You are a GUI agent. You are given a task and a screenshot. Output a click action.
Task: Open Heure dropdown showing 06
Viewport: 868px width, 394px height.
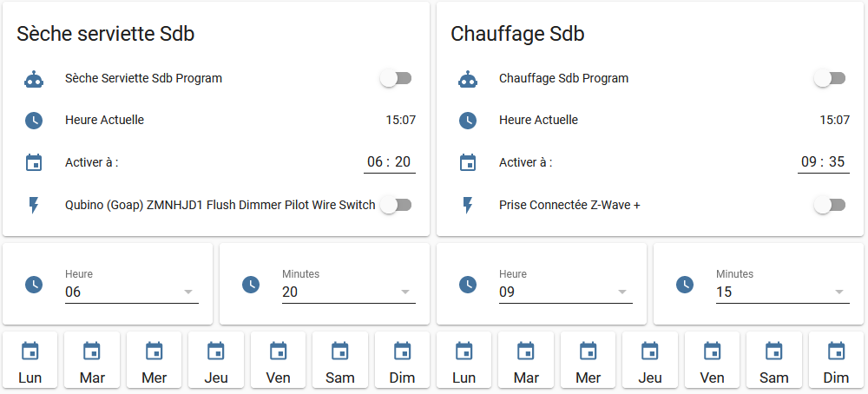coord(132,292)
